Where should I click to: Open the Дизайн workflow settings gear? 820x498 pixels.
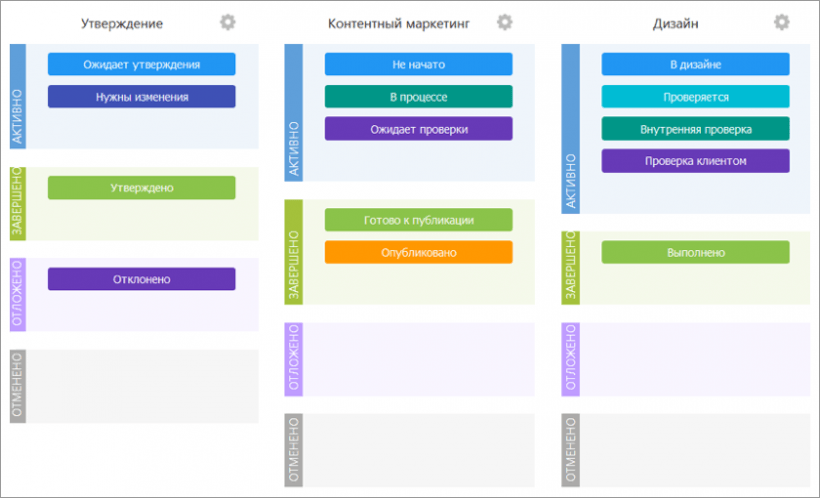click(781, 22)
